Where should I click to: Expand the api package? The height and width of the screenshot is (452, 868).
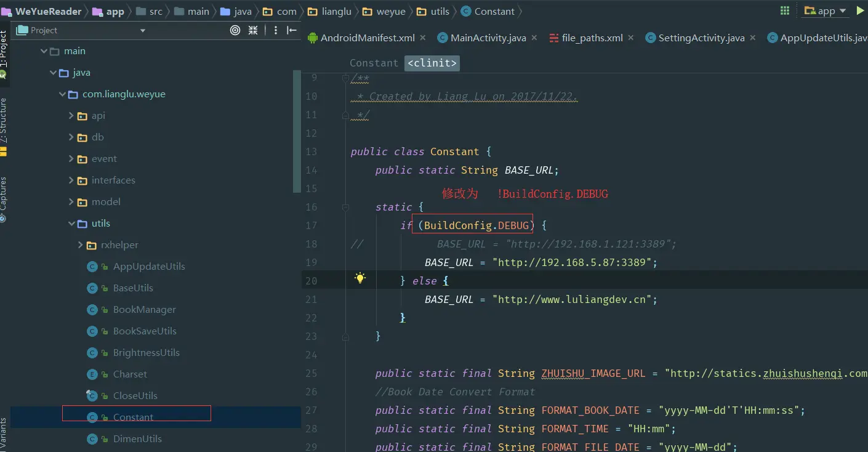pyautogui.click(x=71, y=116)
